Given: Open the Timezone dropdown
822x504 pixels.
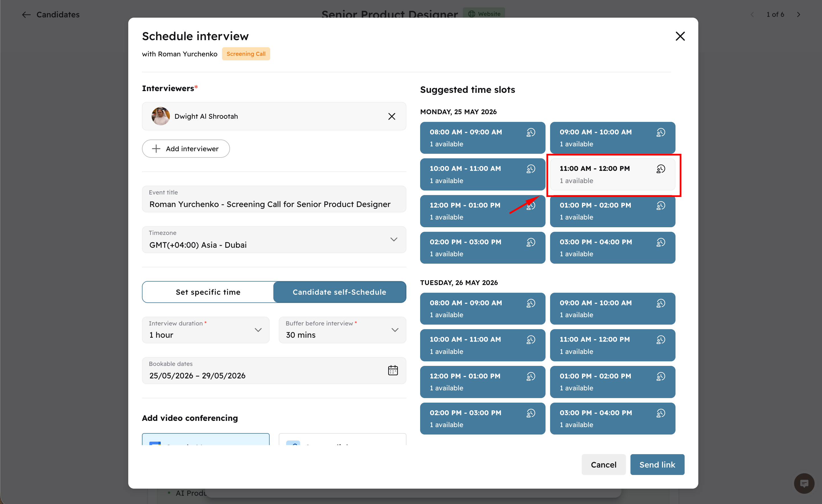Looking at the screenshot, I should [x=274, y=240].
